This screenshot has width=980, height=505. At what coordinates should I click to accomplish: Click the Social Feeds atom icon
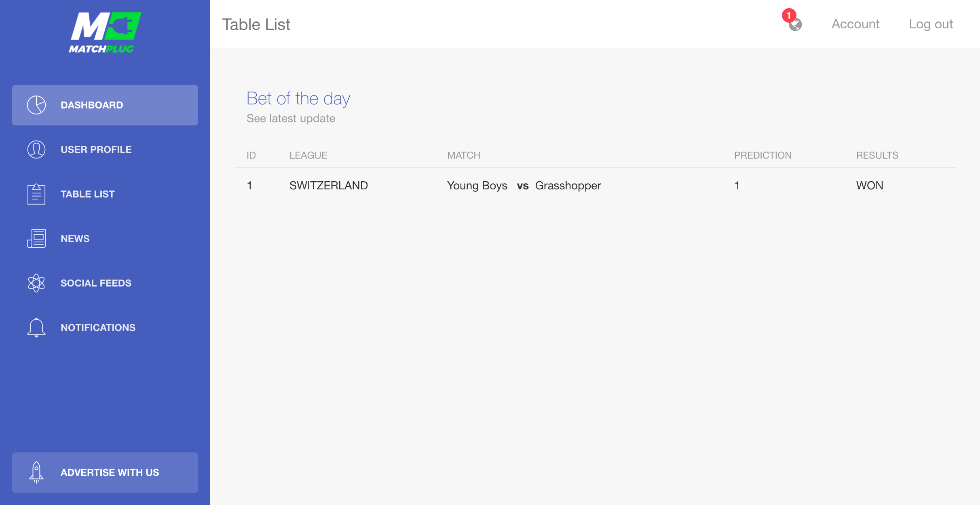[x=36, y=283]
